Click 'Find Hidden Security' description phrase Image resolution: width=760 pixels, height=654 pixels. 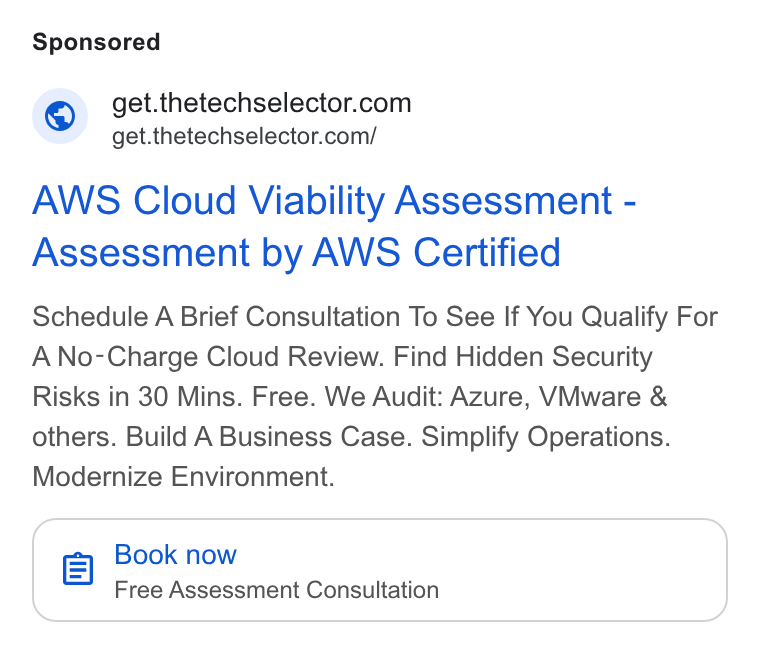[x=523, y=357]
